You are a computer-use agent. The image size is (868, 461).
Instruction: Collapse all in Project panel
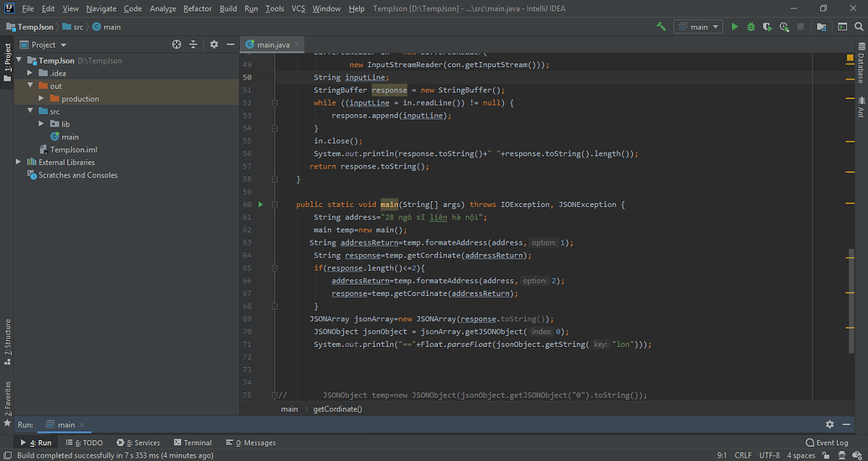[x=193, y=44]
